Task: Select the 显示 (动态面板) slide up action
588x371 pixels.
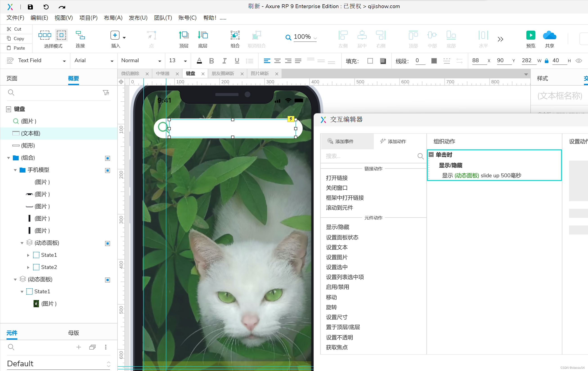Action: click(x=482, y=175)
